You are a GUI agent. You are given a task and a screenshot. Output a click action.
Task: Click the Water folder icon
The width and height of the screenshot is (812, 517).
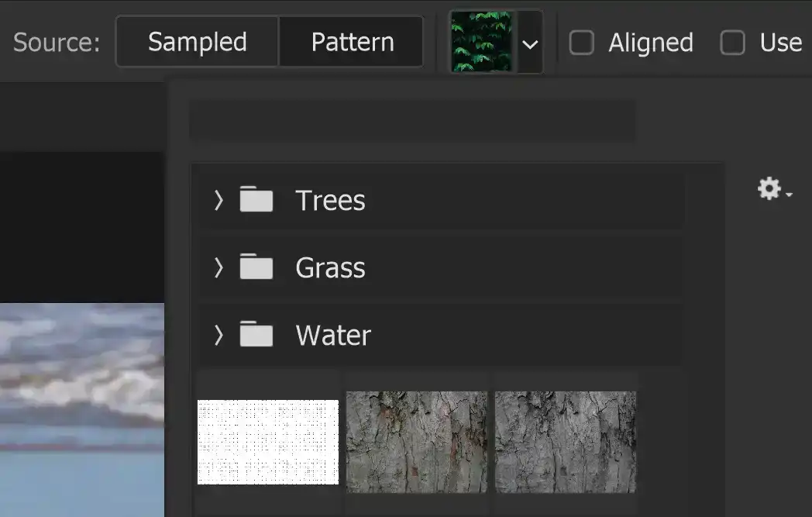256,335
